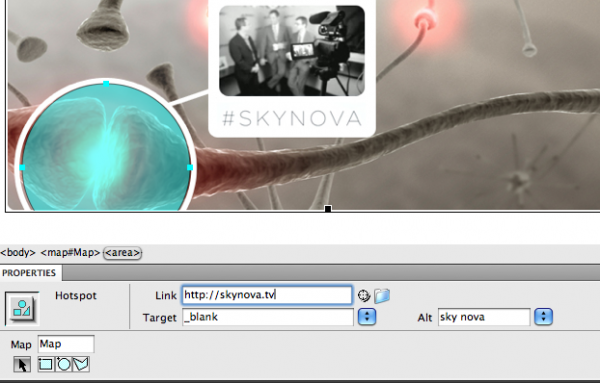
Task: Click the right handle of the circle hotspot
Action: 190,167
